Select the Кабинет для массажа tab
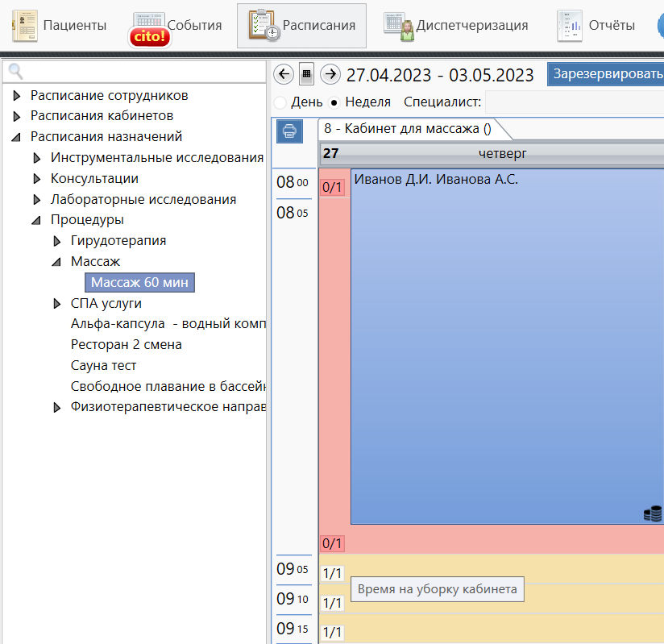664x644 pixels. pyautogui.click(x=408, y=129)
